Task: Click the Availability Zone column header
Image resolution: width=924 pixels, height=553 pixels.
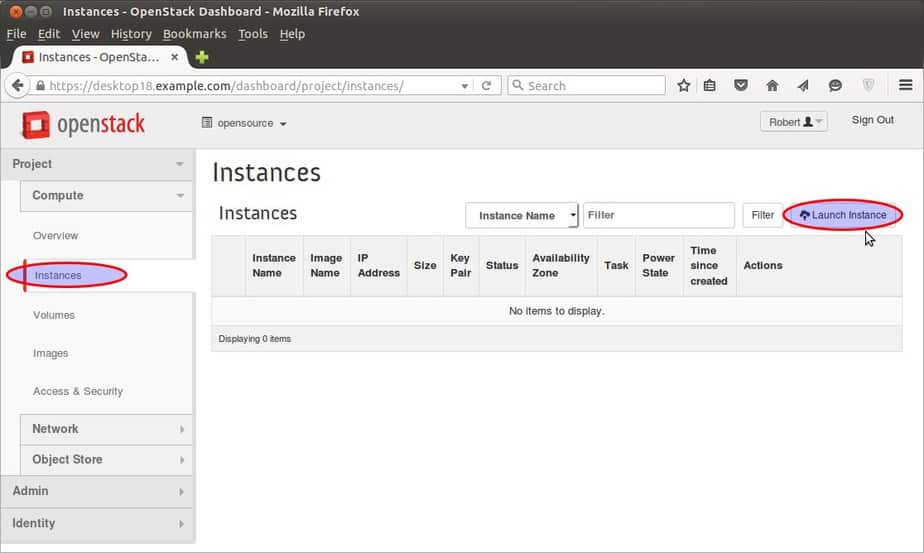Action: 560,266
